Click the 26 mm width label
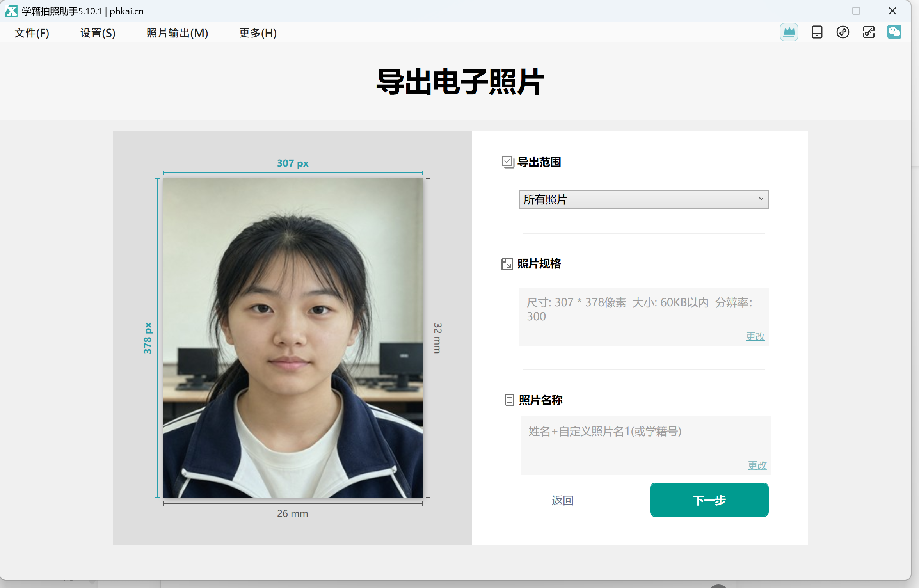This screenshot has width=919, height=588. pyautogui.click(x=292, y=513)
